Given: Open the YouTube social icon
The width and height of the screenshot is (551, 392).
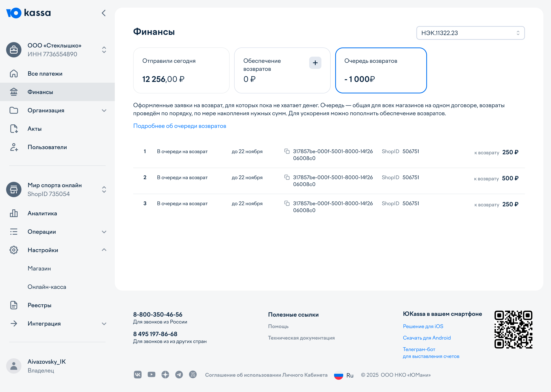Looking at the screenshot, I should pos(152,375).
